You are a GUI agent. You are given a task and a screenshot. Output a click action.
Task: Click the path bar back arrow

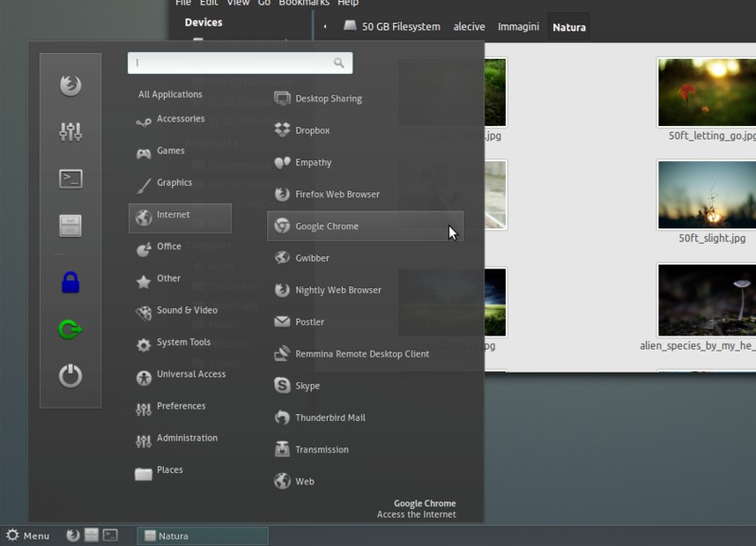tap(325, 27)
